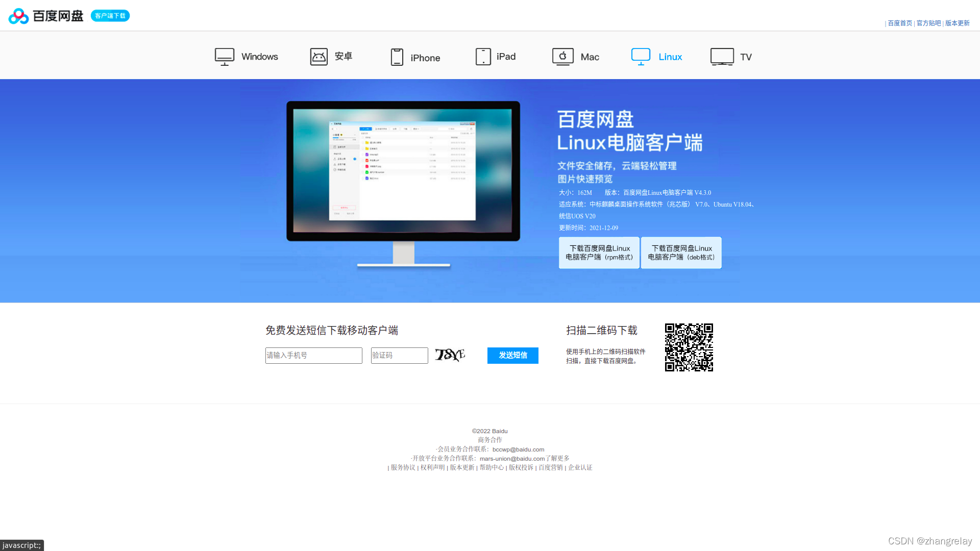Open the 帮助中心 footer link
This screenshot has width=980, height=551.
[491, 468]
